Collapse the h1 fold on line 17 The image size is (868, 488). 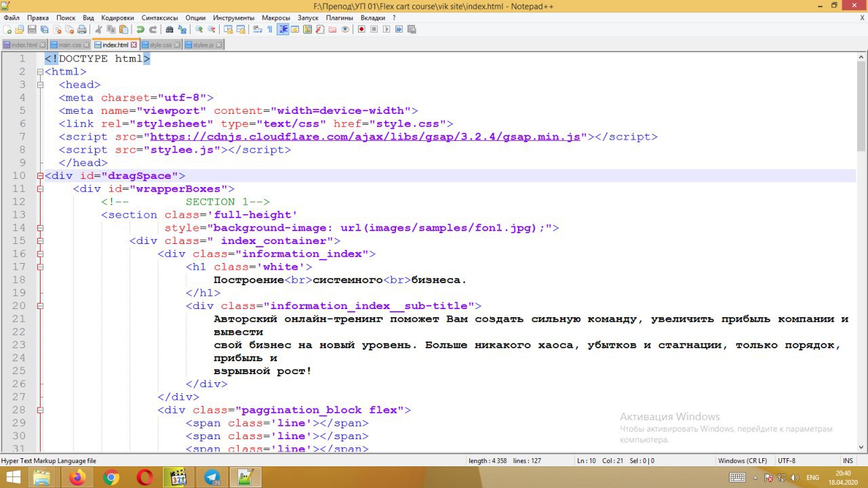coord(41,267)
